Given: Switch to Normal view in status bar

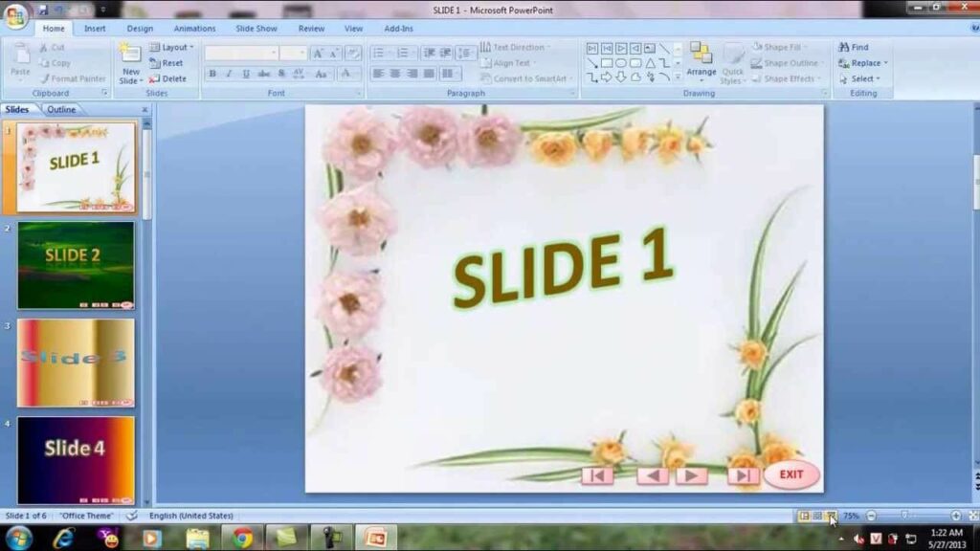Looking at the screenshot, I should (x=804, y=516).
